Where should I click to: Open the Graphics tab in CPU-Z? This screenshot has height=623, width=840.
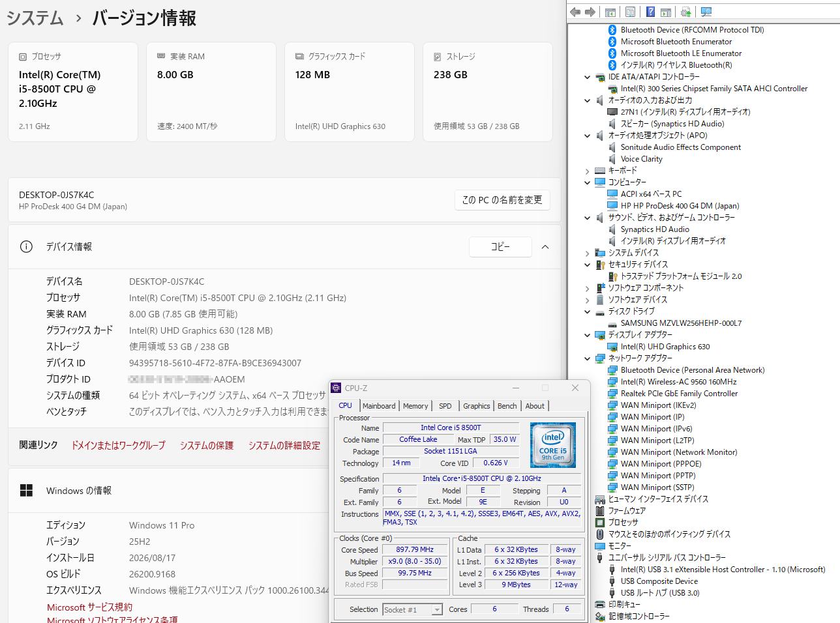477,406
